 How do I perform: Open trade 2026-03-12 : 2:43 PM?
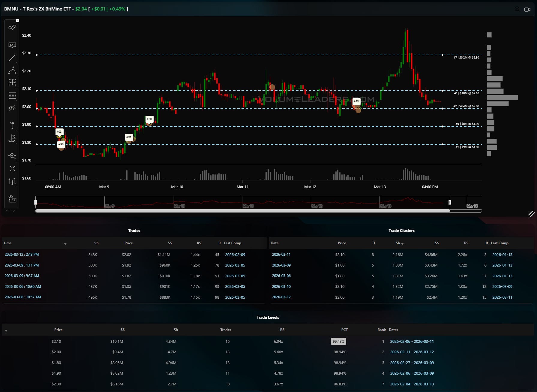(x=22, y=255)
